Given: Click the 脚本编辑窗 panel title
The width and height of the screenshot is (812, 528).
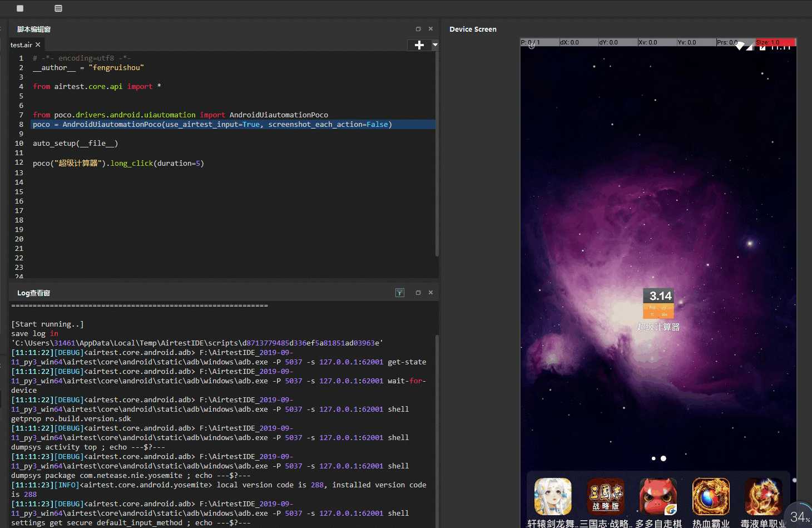Looking at the screenshot, I should coord(34,29).
